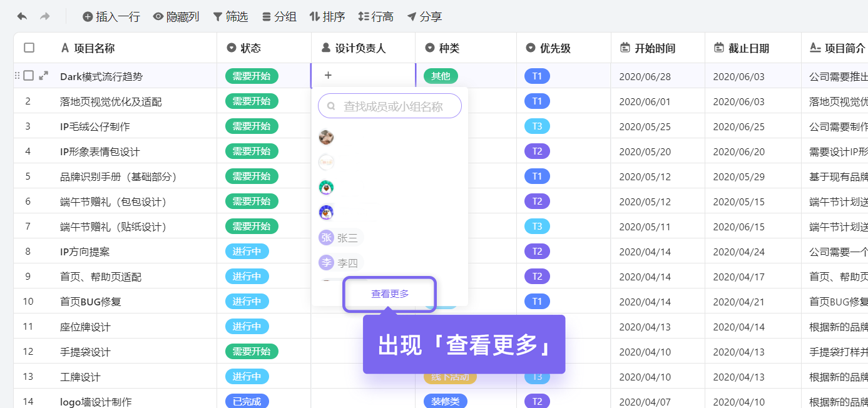Screen dimensions: 868x408
Task: Choose the third member avatar in list
Action: (326, 188)
